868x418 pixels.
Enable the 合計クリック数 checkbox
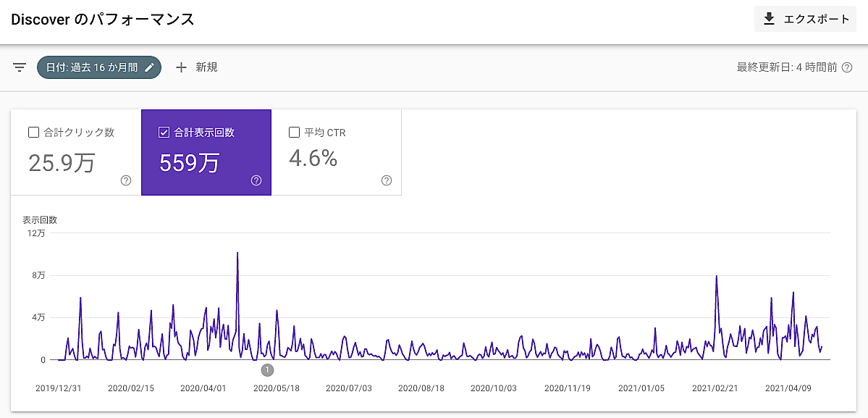point(33,133)
